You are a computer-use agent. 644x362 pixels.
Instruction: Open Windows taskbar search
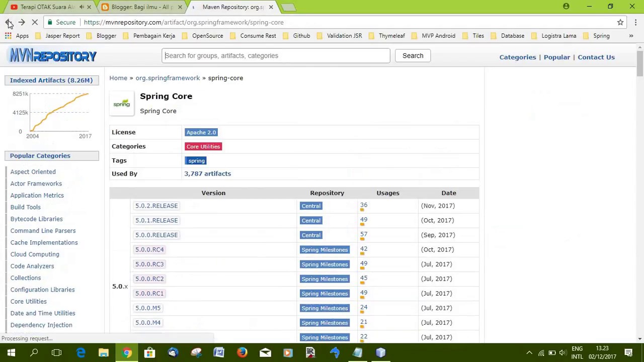34,353
